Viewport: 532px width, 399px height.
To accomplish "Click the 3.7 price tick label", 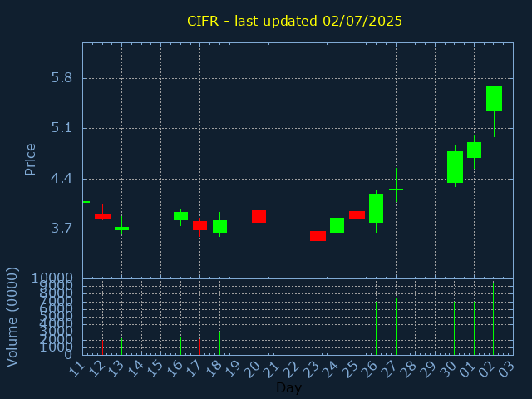I will click(62, 229).
